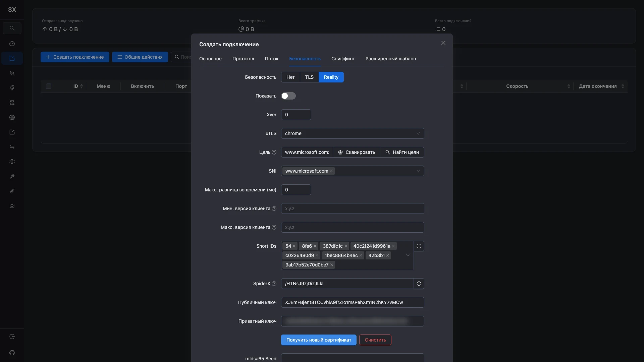Viewport: 644px width, 362px height.
Task: Click the logout icon in sidebar
Action: pos(12,337)
